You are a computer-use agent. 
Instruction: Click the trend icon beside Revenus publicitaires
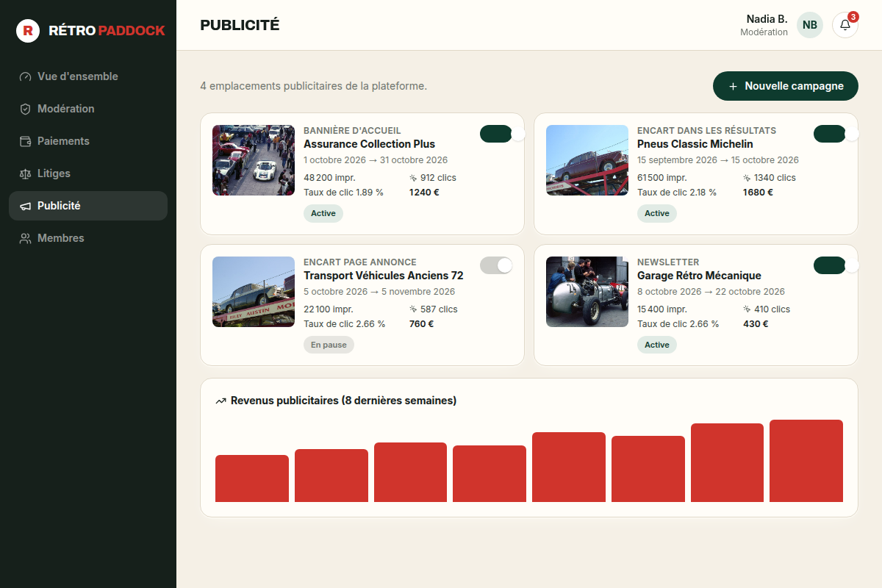tap(220, 401)
